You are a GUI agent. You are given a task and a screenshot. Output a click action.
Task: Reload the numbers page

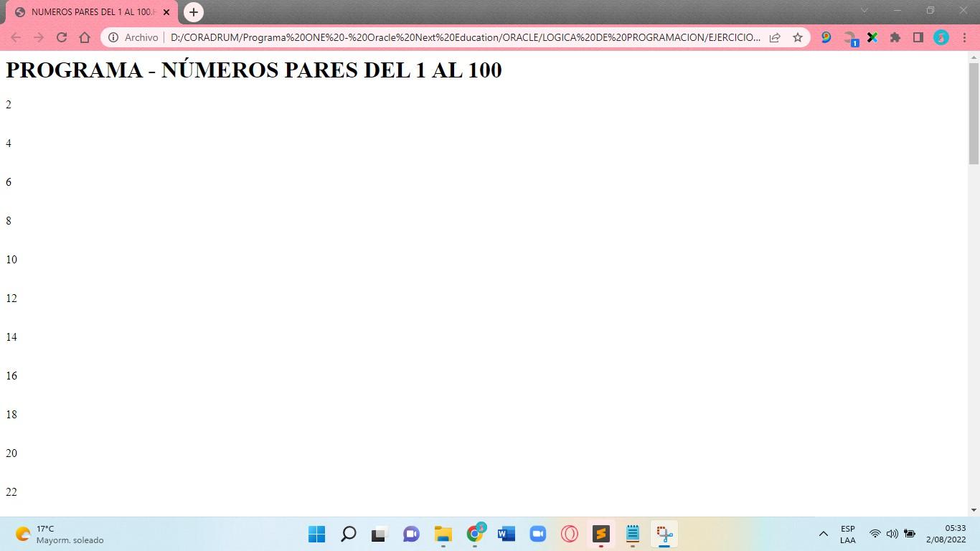point(61,37)
